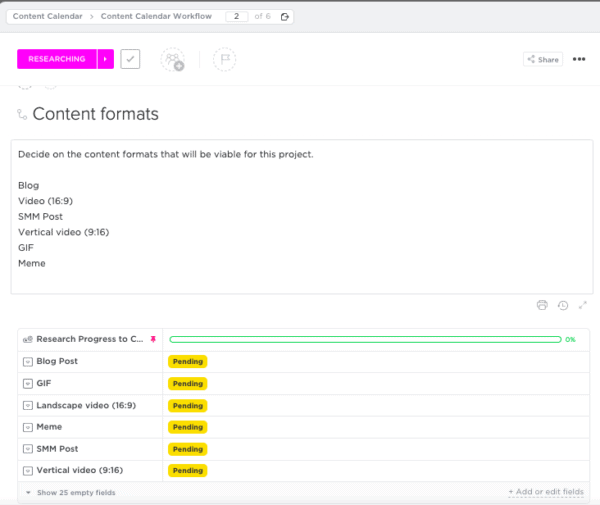Click the Meme field label
Screen dimensions: 600x505
tap(49, 427)
